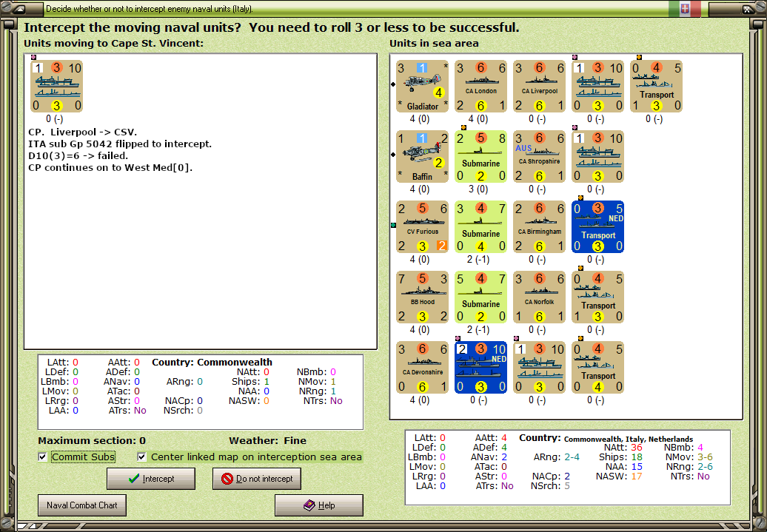Click the 'Maximum section: 0' label
767x532 pixels.
[x=92, y=440]
